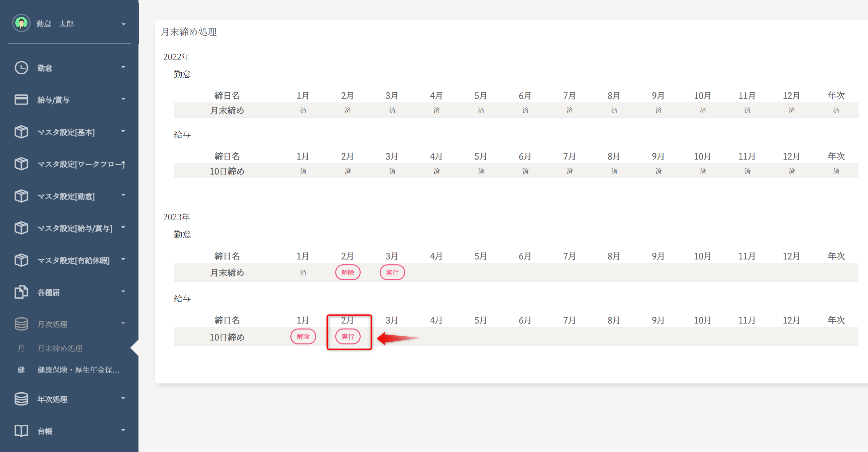Screen dimensions: 868x452
Task: Click the clock icon next to 勤怠
Action: click(x=21, y=68)
